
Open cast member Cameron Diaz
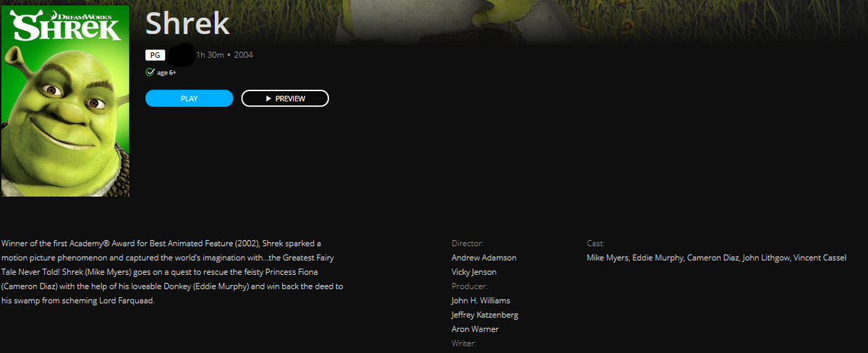click(x=712, y=258)
